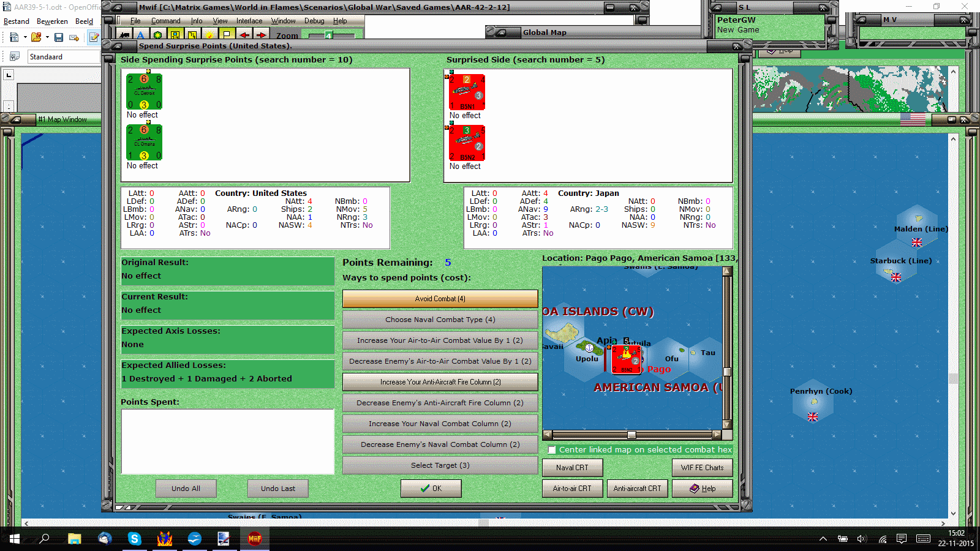980x551 pixels.
Task: Open the Naval CRT chart
Action: click(x=573, y=468)
